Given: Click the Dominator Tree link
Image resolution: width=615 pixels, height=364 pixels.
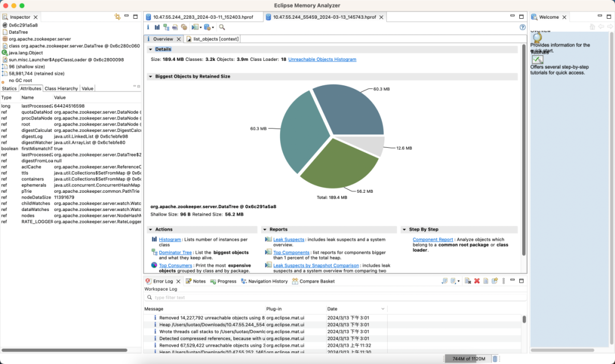Looking at the screenshot, I should (x=175, y=253).
